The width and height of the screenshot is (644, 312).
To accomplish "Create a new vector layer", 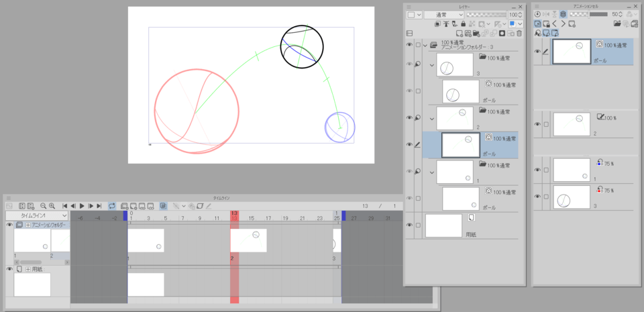I will click(468, 34).
